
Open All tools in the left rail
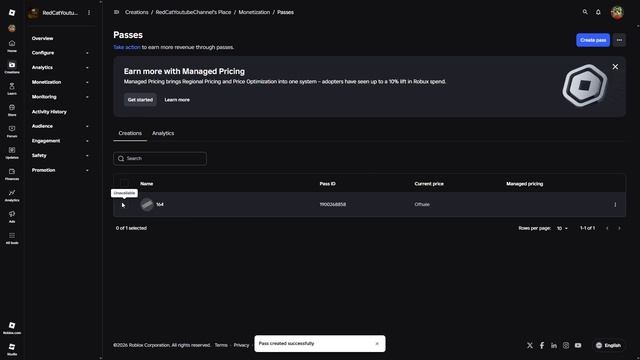coord(12,238)
